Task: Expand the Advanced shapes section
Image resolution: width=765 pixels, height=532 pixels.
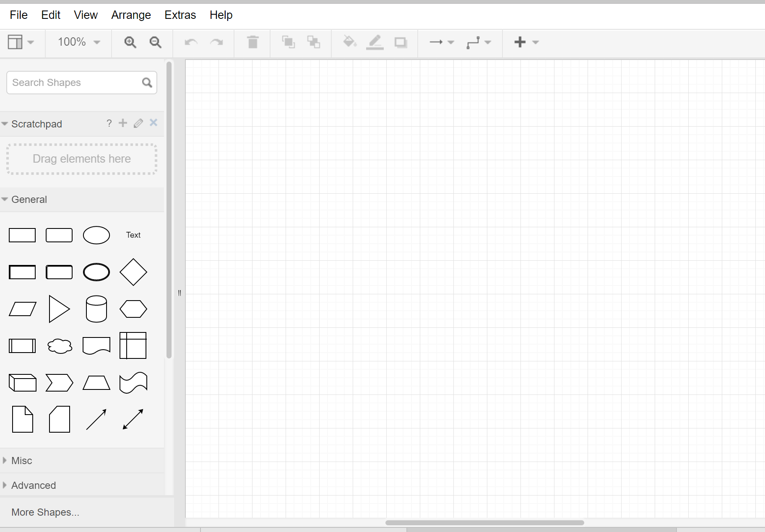Action: [34, 485]
